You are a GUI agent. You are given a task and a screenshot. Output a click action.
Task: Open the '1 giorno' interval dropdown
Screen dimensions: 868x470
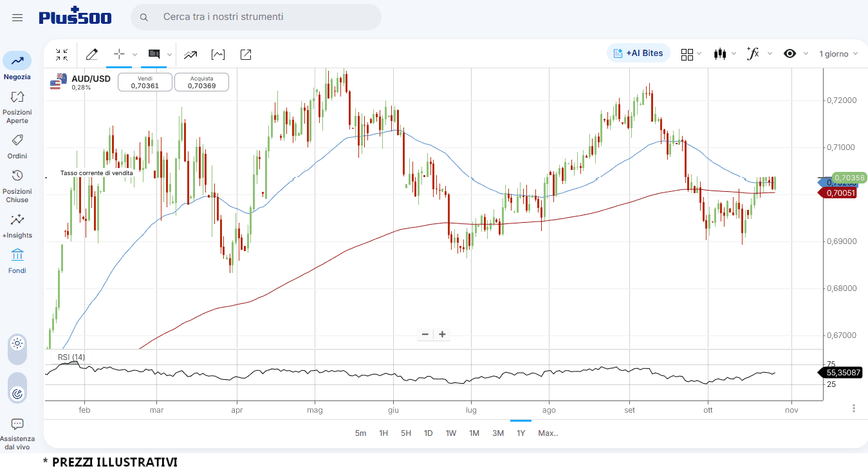838,54
